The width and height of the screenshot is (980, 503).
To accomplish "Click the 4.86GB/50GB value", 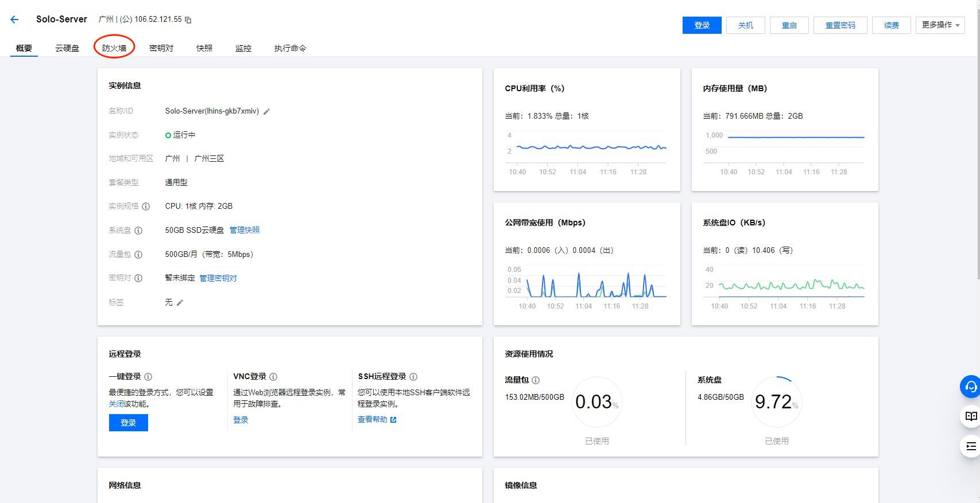I will pyautogui.click(x=721, y=397).
